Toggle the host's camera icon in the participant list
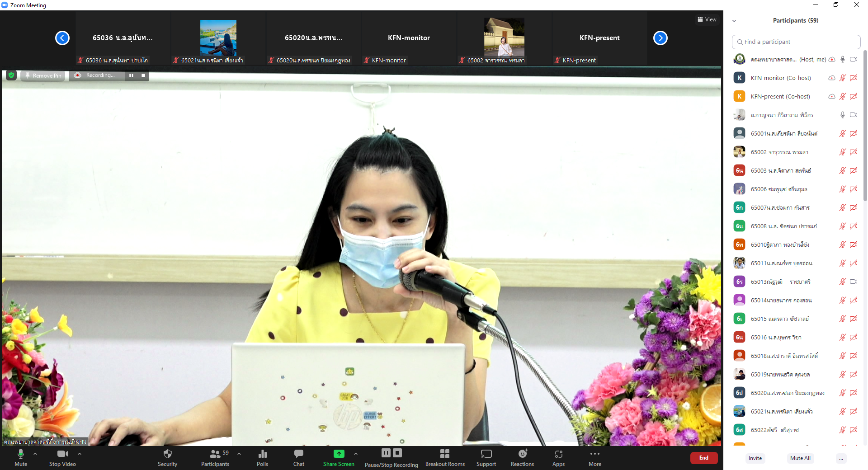 854,59
